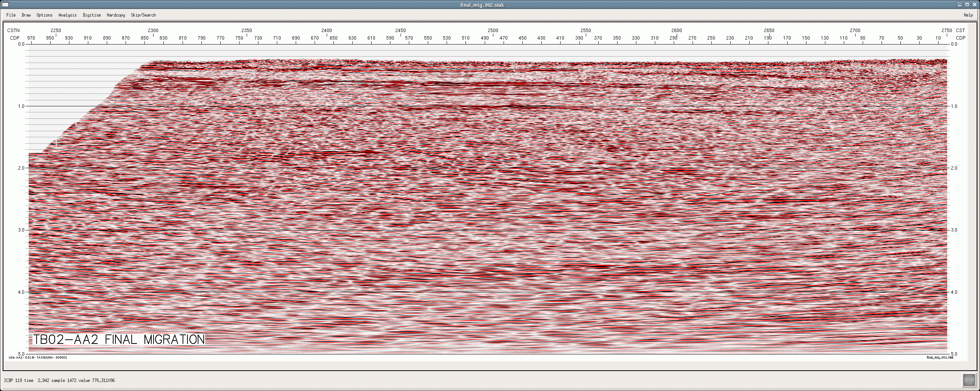The height and width of the screenshot is (391, 980).
Task: Click the 3.0 time mark on left axis
Action: click(x=21, y=230)
